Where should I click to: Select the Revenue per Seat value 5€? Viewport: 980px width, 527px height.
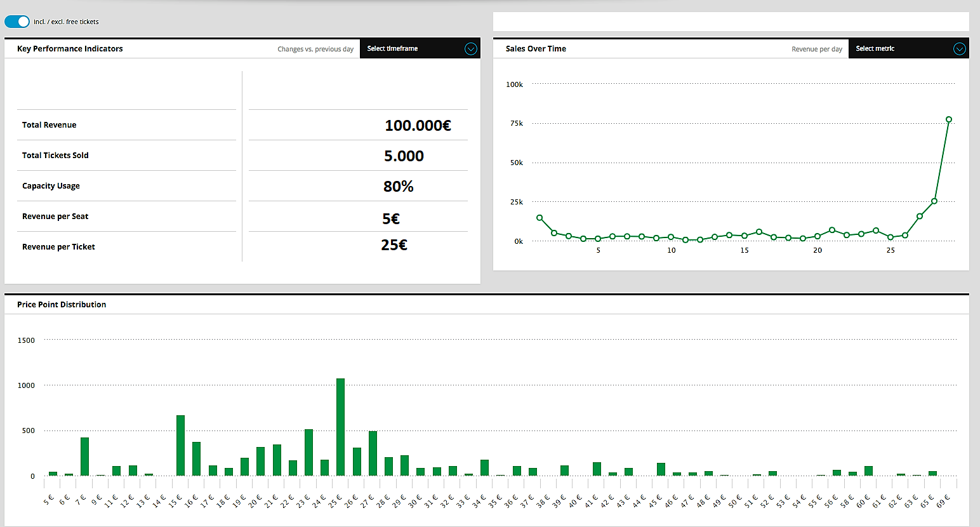[x=391, y=219]
